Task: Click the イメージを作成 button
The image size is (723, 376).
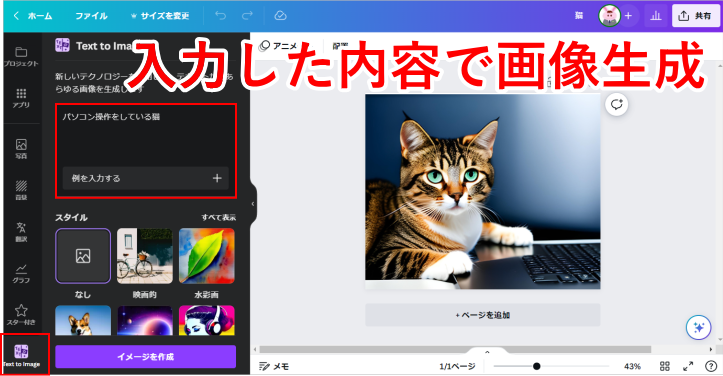Action: pyautogui.click(x=146, y=357)
